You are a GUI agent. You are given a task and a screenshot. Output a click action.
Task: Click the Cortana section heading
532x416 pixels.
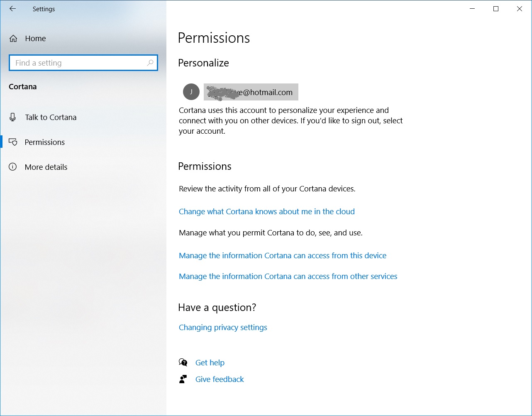[x=23, y=87]
